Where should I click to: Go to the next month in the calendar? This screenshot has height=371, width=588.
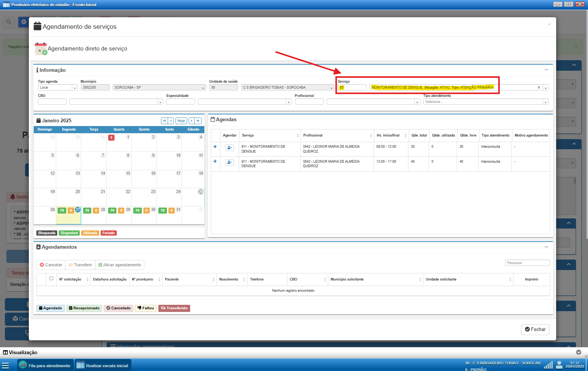click(191, 121)
